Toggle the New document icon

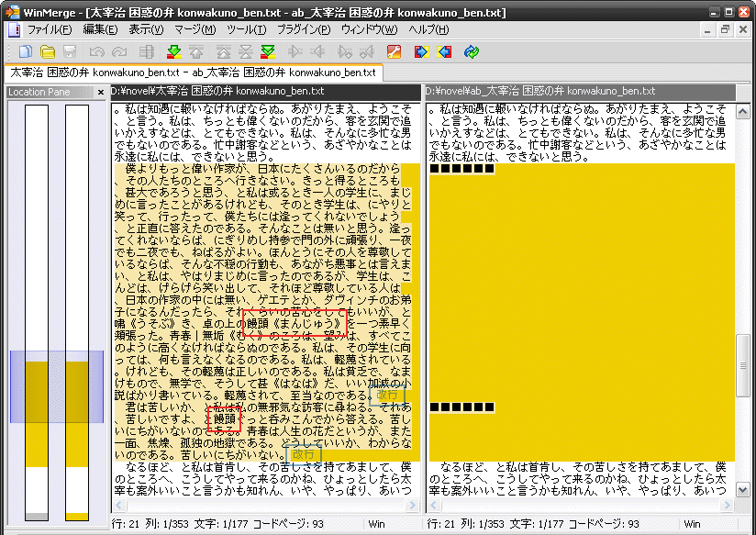28,52
